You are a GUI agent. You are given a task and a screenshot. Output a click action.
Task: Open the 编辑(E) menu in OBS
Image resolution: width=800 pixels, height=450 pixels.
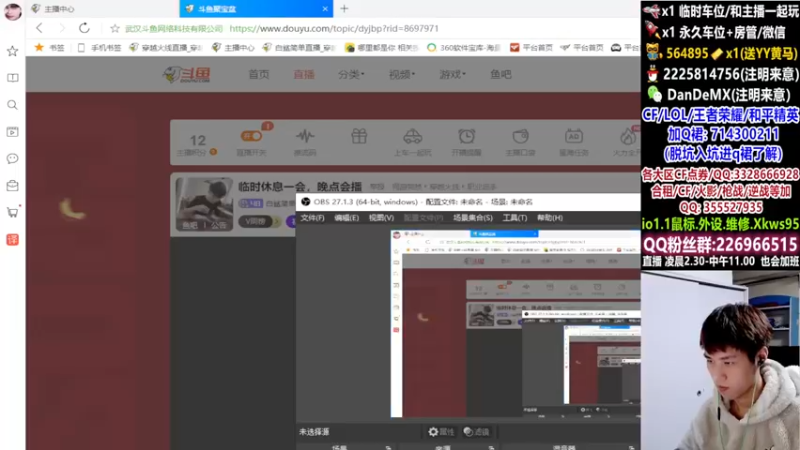point(346,218)
